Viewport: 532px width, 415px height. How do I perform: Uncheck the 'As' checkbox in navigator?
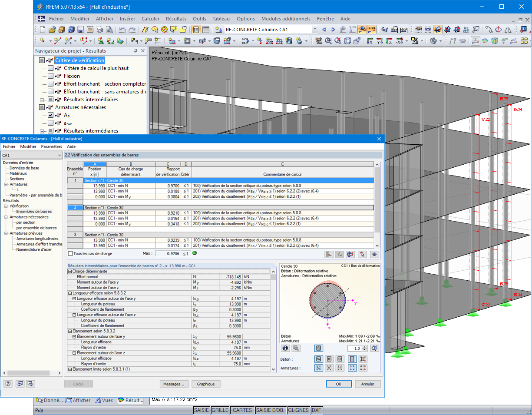[50, 115]
